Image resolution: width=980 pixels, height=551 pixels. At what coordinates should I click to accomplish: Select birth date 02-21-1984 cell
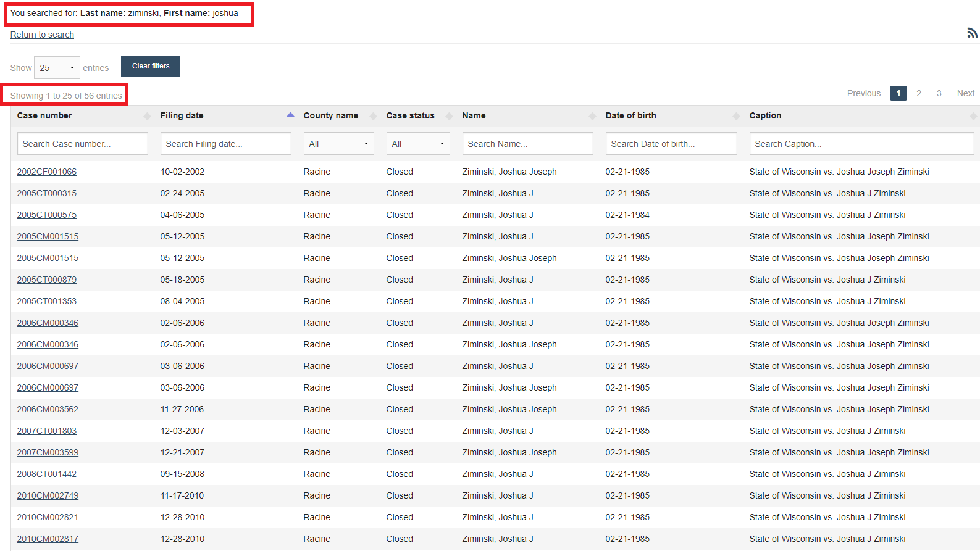pos(627,215)
